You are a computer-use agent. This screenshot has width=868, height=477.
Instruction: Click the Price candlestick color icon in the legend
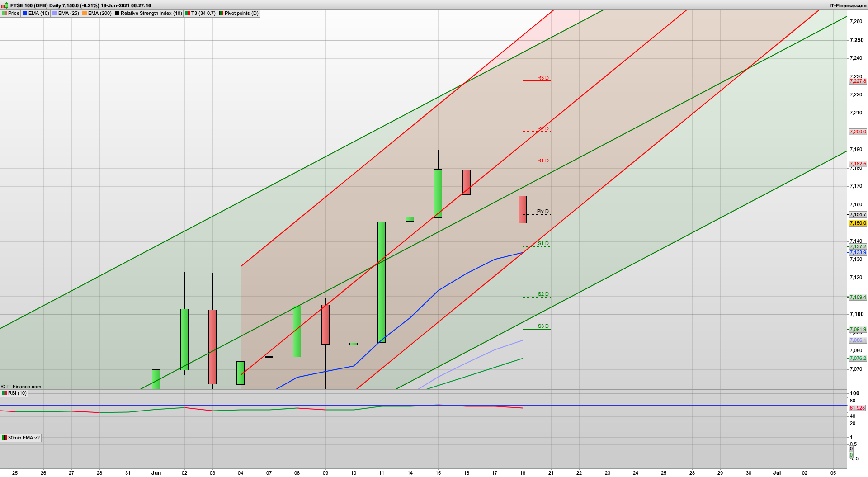point(5,13)
